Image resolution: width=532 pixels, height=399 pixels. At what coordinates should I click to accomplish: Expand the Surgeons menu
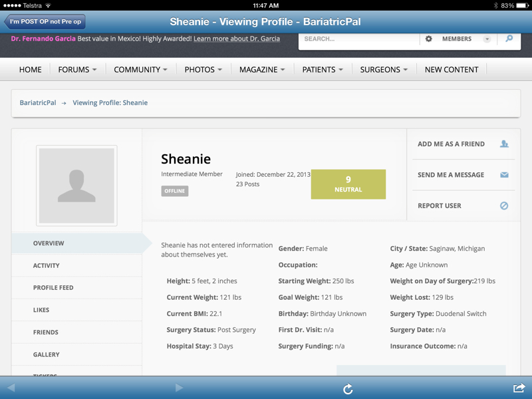coord(384,70)
